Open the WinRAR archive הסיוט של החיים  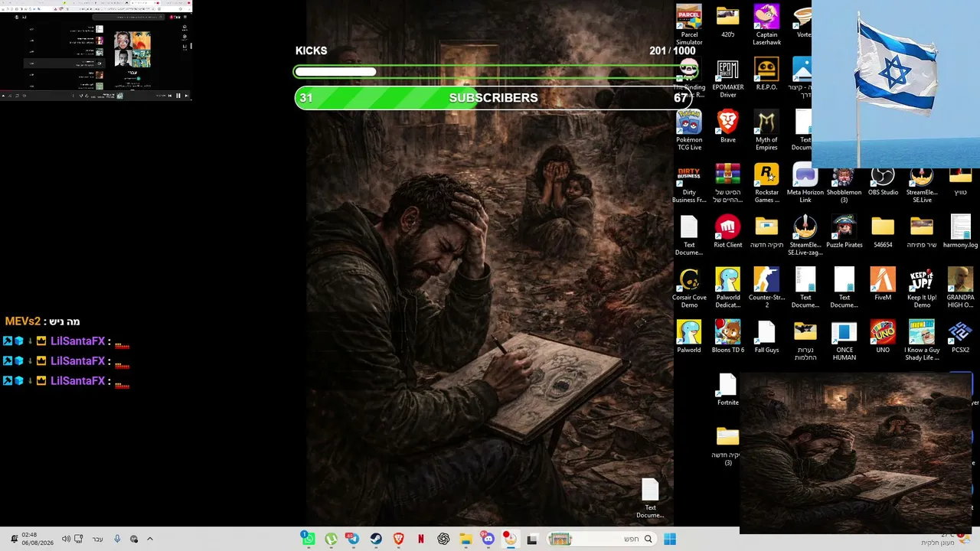(727, 183)
